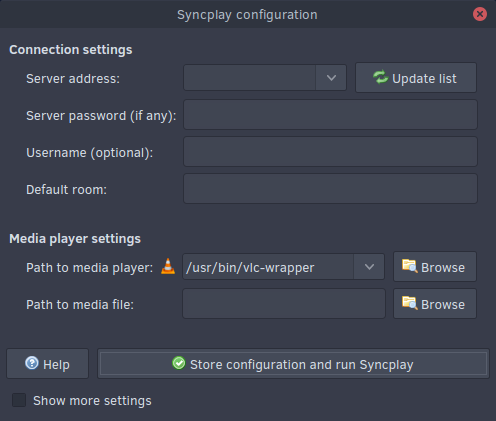The width and height of the screenshot is (496, 421).
Task: Click the Path to media file field
Action: coord(284,304)
